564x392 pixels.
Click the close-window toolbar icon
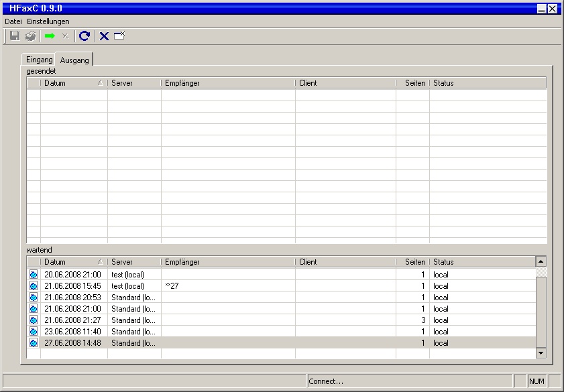point(119,36)
